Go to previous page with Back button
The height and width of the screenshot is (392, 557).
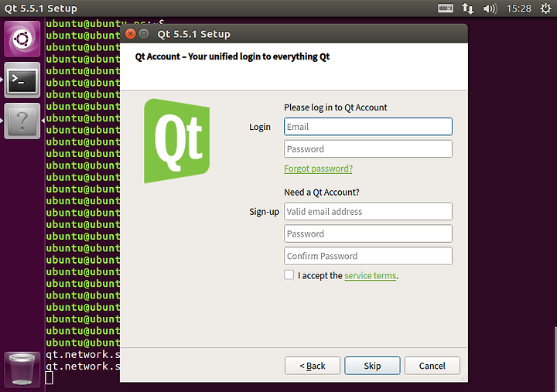click(x=313, y=366)
